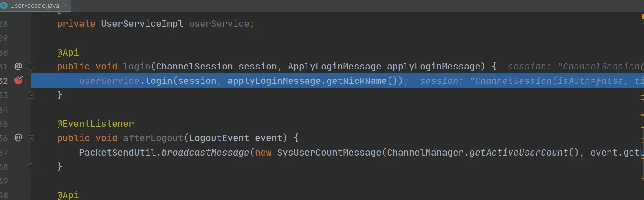
Task: Click the broadcastMessage method call
Action: click(206, 152)
